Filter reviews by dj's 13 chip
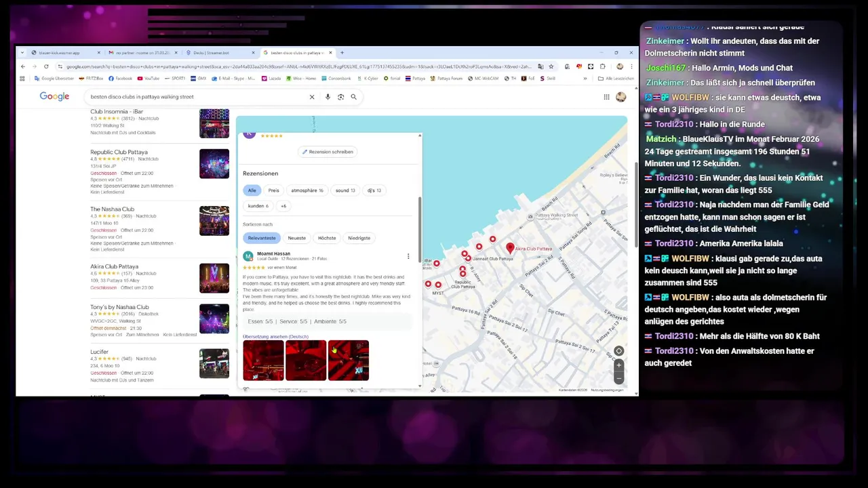 [374, 190]
